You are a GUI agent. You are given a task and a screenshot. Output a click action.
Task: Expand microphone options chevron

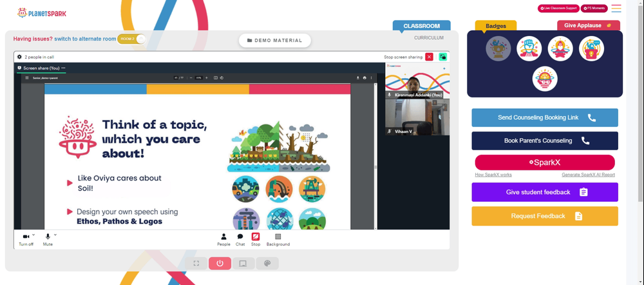pyautogui.click(x=55, y=235)
